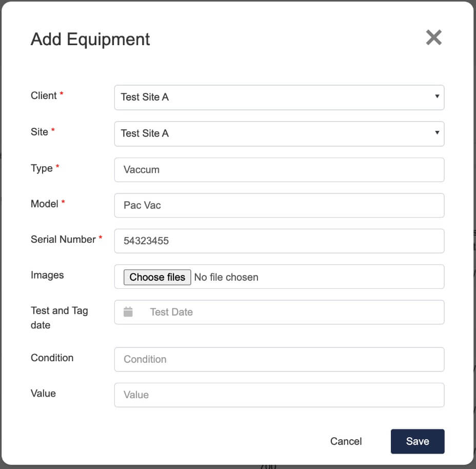Click the Test and Tag date label
476x469 pixels.
click(x=59, y=317)
